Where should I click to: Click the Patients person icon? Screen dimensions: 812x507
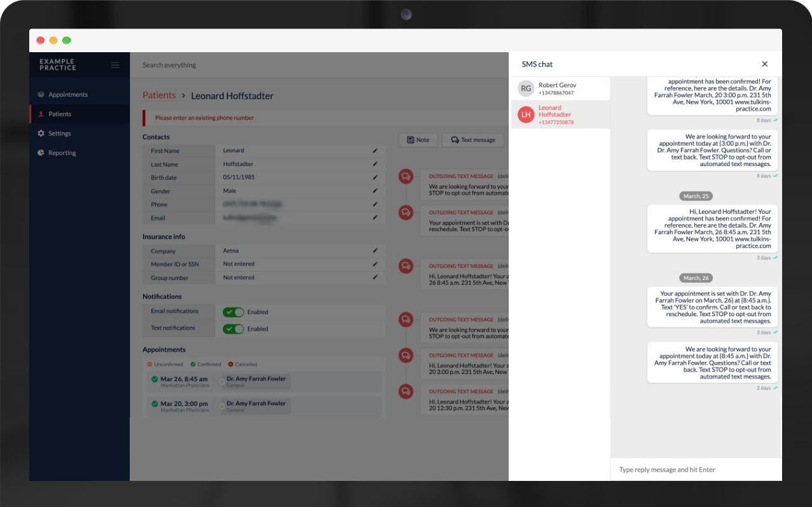(41, 115)
